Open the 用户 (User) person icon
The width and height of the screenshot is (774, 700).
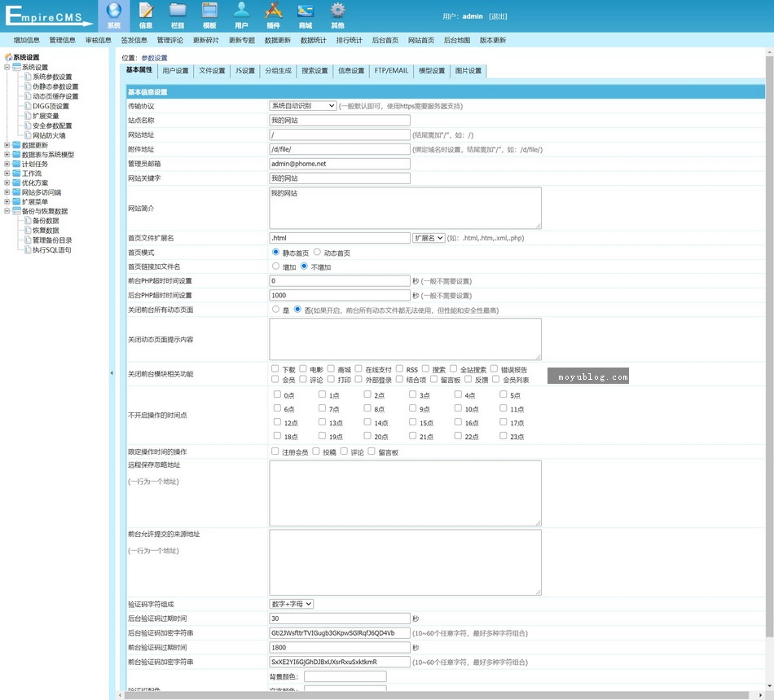241,11
